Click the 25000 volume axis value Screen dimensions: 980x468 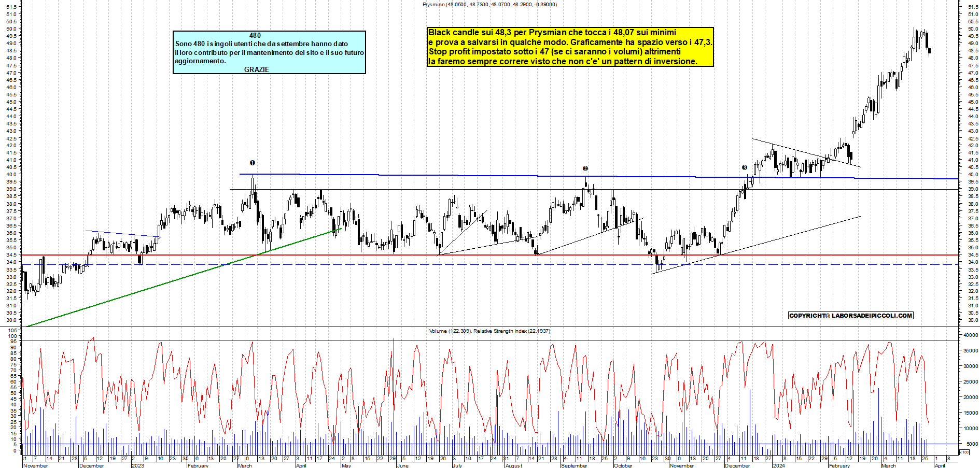pyautogui.click(x=971, y=382)
